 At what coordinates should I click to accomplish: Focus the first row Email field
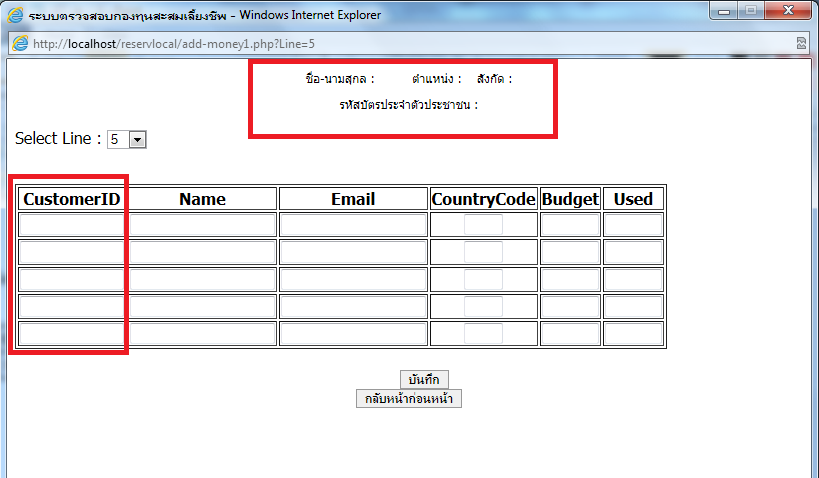[x=353, y=225]
